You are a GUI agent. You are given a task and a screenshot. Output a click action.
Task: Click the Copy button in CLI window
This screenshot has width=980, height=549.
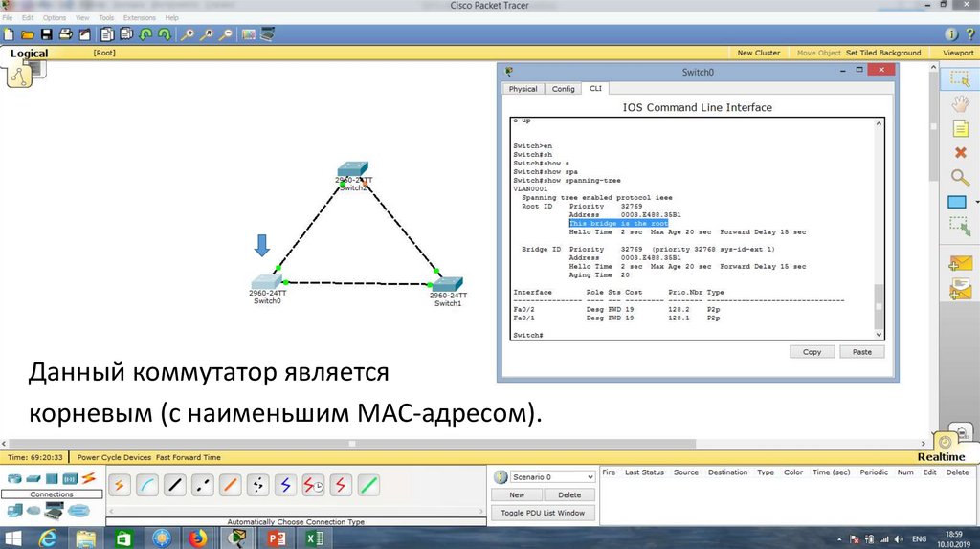click(812, 352)
